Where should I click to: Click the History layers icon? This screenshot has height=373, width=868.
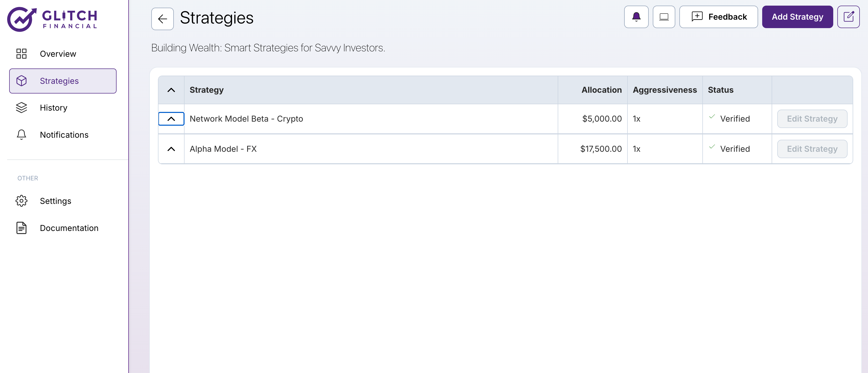[x=21, y=108]
